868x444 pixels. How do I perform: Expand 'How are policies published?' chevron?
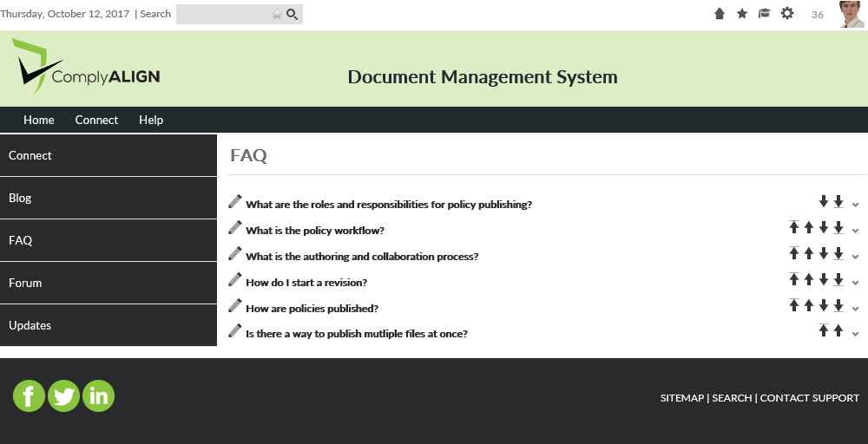coord(855,309)
